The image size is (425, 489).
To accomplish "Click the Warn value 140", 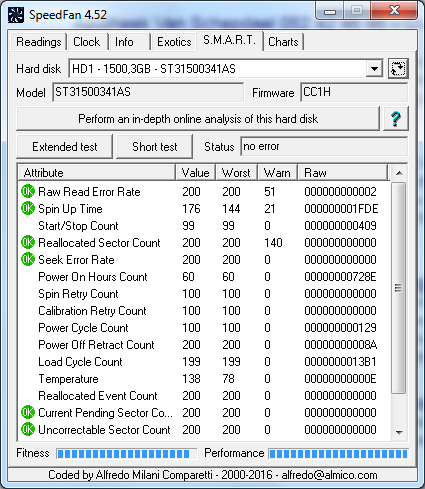I will coord(273,243).
